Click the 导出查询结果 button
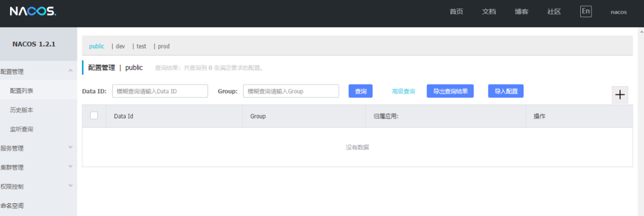The image size is (644, 216). 450,91
